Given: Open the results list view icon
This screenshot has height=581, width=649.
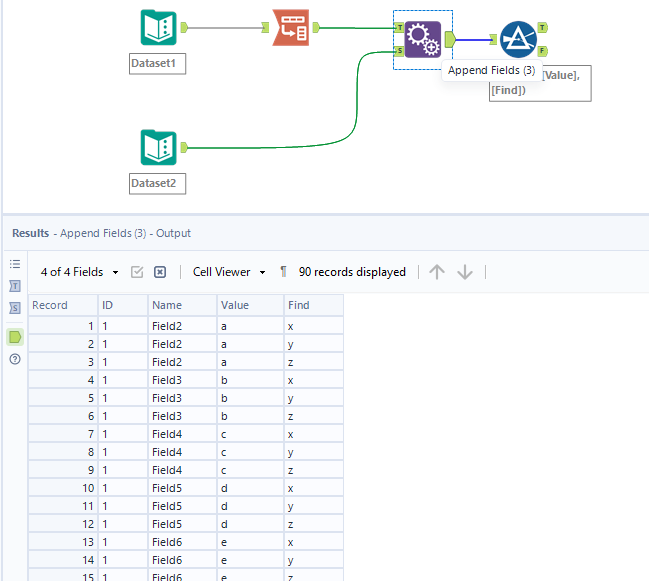Looking at the screenshot, I should tap(15, 264).
